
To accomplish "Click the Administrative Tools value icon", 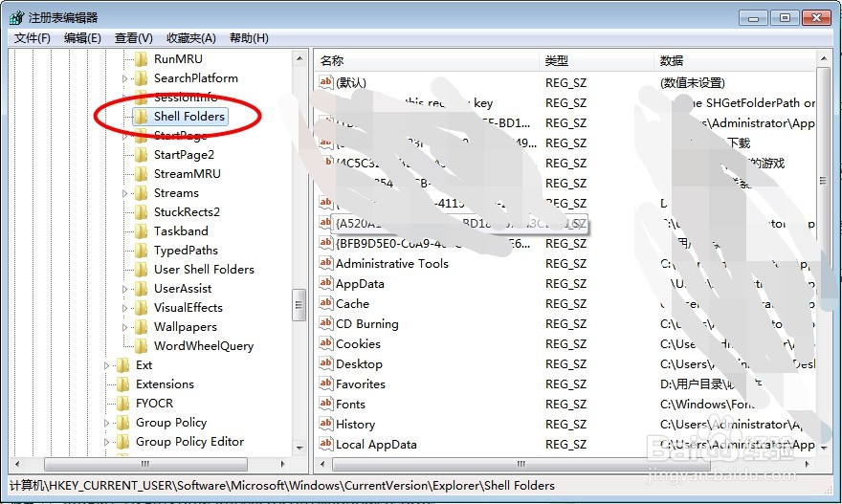I will tap(326, 262).
